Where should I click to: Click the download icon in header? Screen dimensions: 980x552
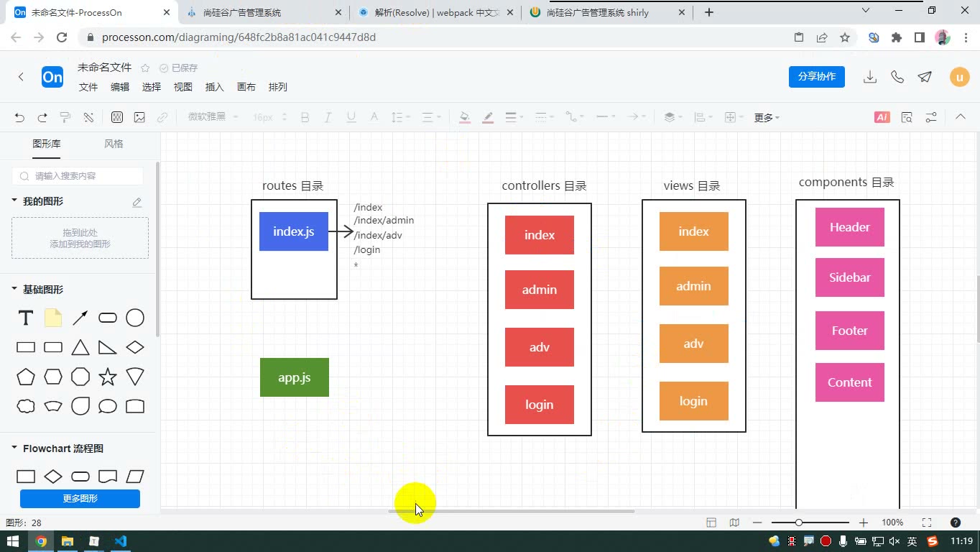click(870, 77)
